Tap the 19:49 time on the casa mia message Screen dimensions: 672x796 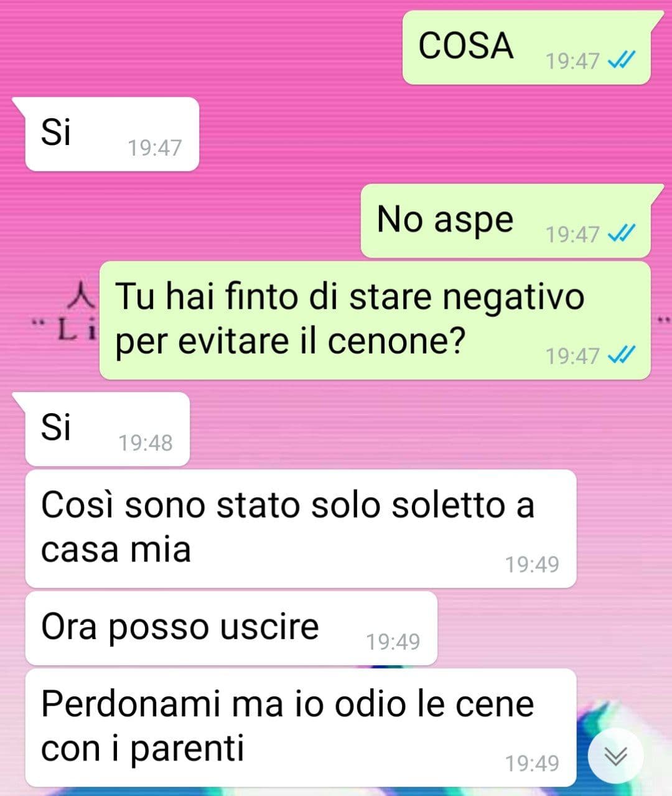click(532, 564)
